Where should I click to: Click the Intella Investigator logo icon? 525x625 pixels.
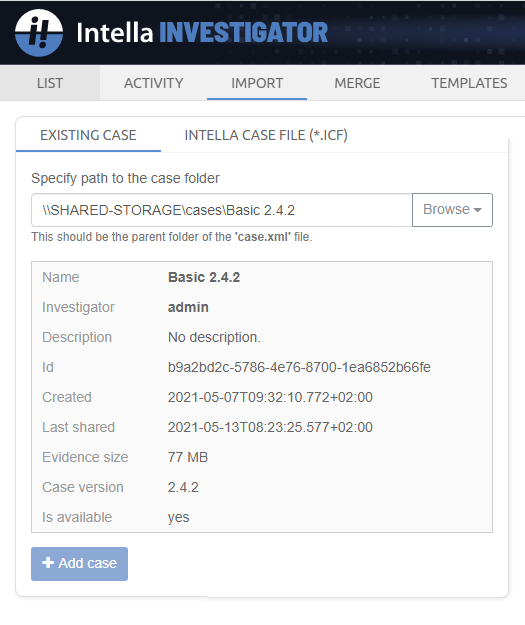tap(39, 33)
